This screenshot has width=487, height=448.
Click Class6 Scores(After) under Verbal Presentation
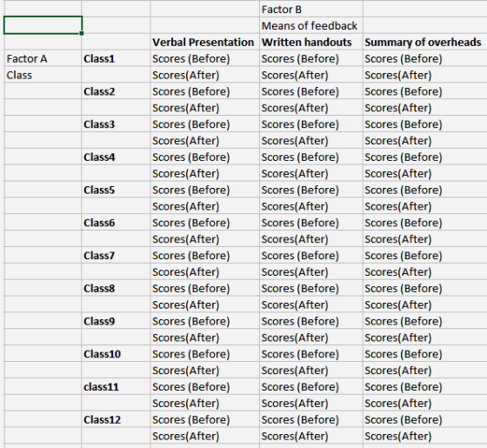[x=204, y=239]
